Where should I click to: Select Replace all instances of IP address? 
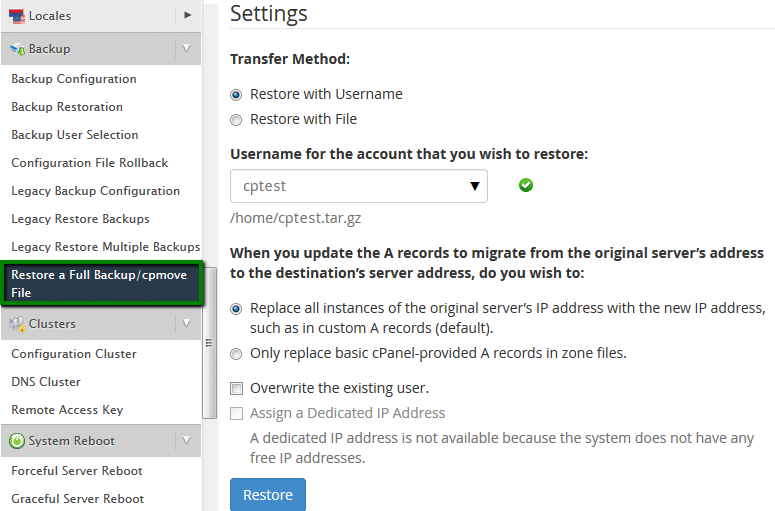click(x=236, y=309)
